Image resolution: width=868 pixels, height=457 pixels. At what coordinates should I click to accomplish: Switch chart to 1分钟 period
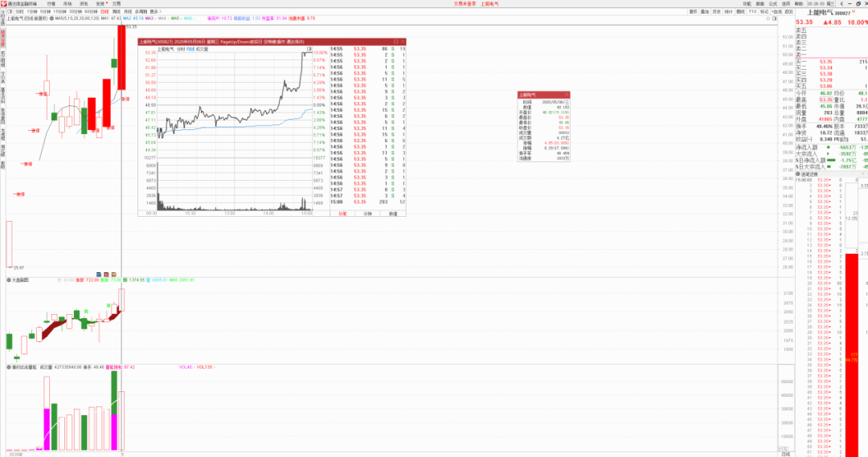pos(32,11)
